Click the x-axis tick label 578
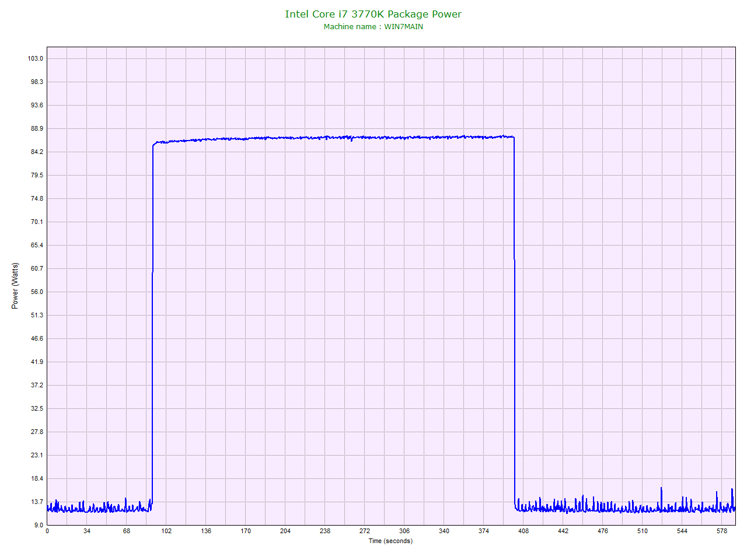This screenshot has width=747, height=560. (722, 531)
